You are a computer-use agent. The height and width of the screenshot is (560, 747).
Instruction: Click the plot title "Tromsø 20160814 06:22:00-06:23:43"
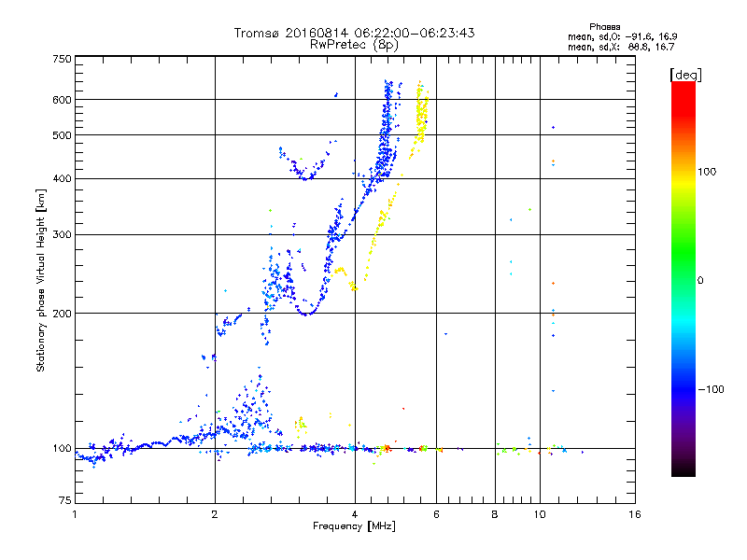point(354,33)
